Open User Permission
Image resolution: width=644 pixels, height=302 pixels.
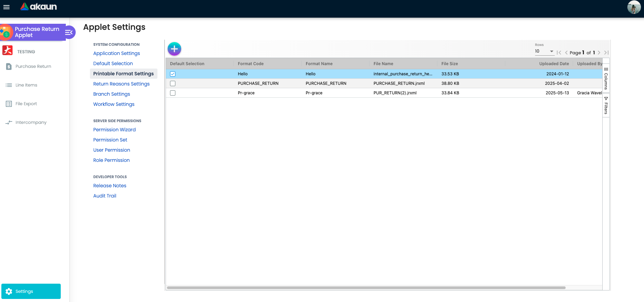coord(112,150)
